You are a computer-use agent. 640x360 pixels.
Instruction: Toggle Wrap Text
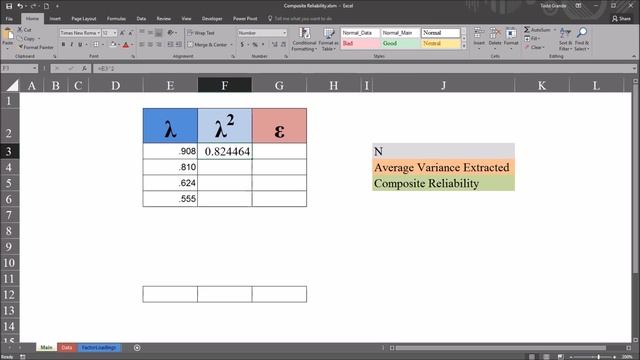[x=200, y=33]
